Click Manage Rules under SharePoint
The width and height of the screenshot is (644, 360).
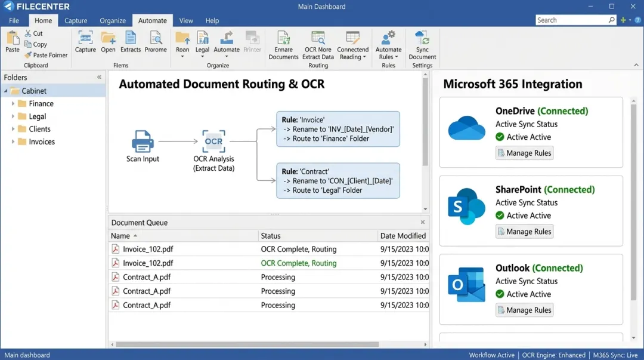[x=525, y=232]
